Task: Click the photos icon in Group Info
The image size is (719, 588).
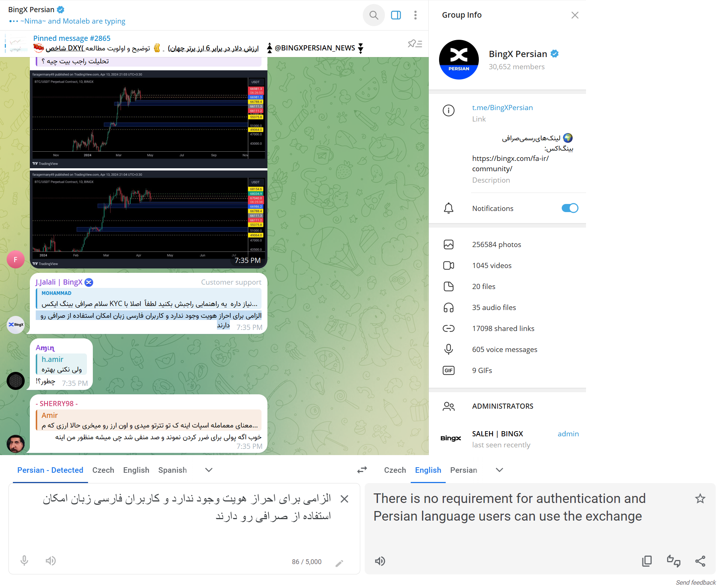Action: (x=449, y=244)
